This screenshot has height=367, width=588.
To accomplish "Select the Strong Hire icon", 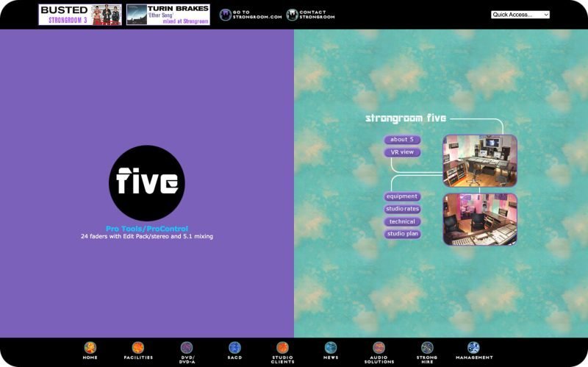I will [429, 348].
